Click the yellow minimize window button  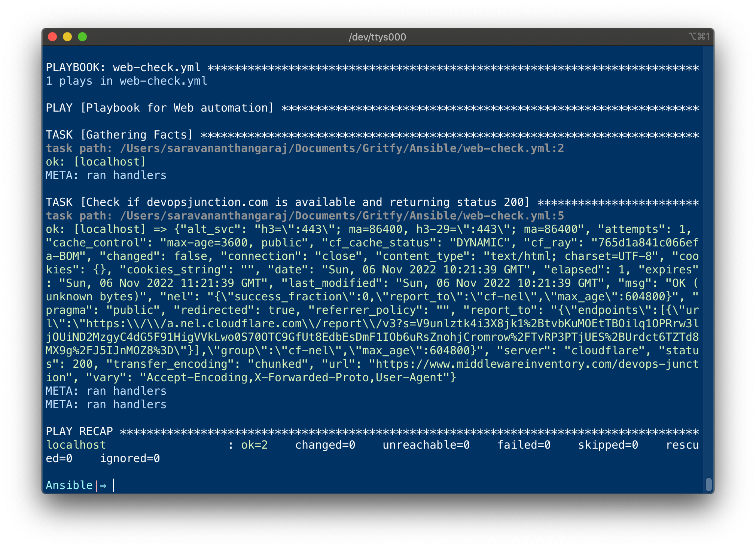[67, 37]
